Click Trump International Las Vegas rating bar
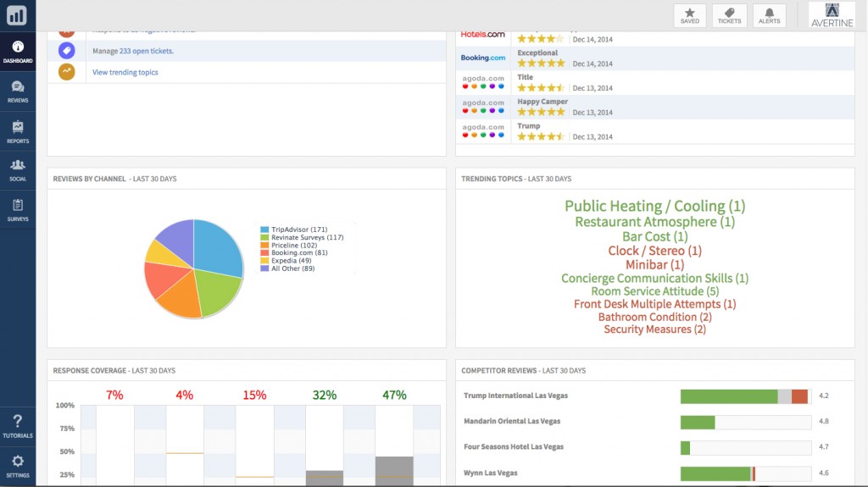The image size is (868, 487). click(x=746, y=396)
